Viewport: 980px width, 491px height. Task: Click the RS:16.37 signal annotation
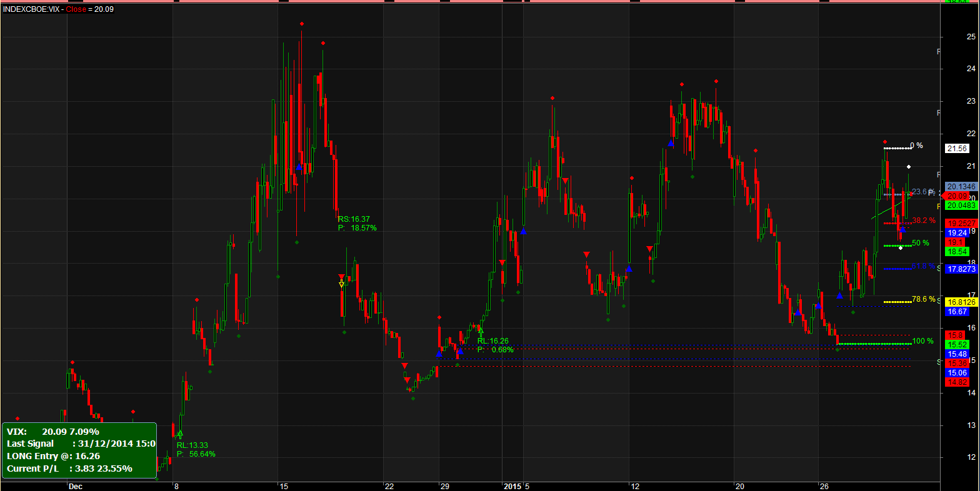coord(354,219)
